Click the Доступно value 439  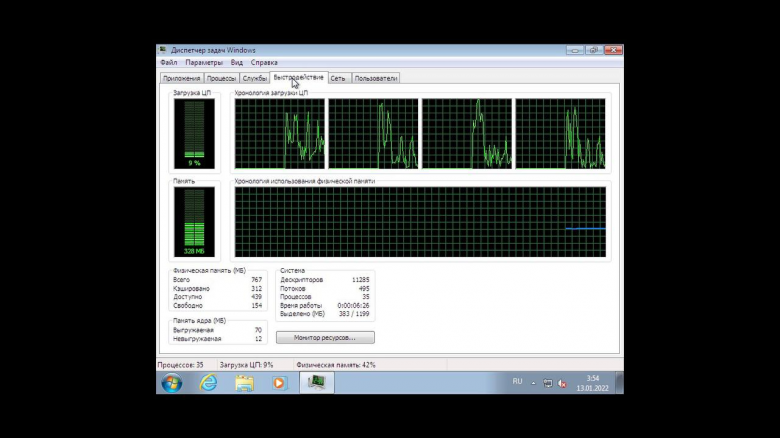coord(256,297)
